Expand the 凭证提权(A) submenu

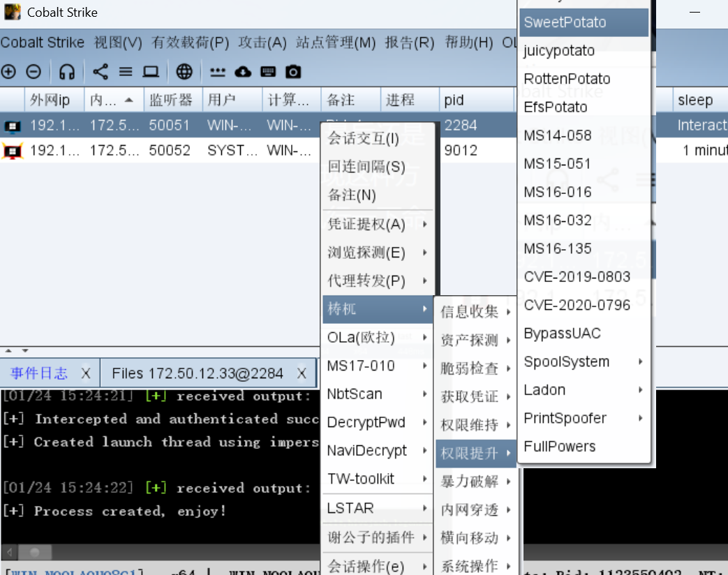(x=378, y=224)
